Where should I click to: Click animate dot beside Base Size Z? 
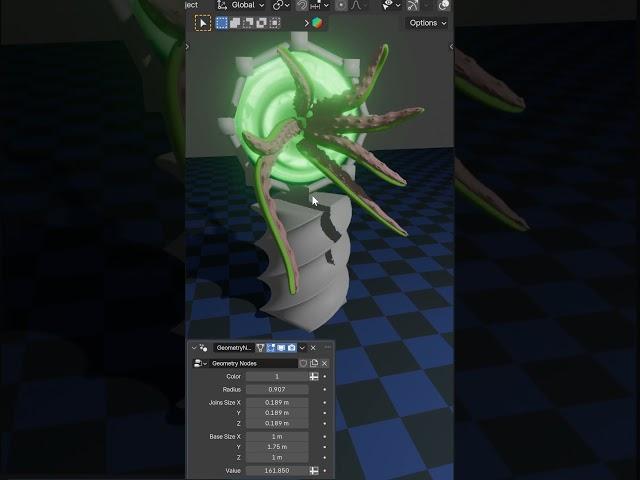coord(324,458)
